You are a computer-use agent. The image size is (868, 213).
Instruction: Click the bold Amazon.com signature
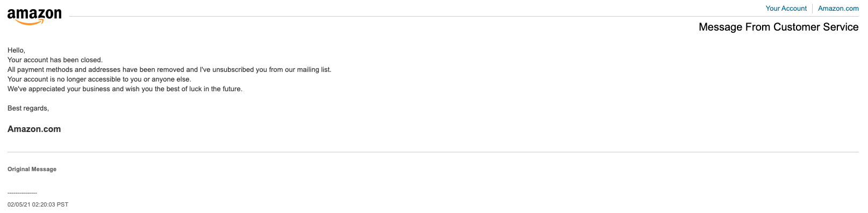pyautogui.click(x=34, y=129)
